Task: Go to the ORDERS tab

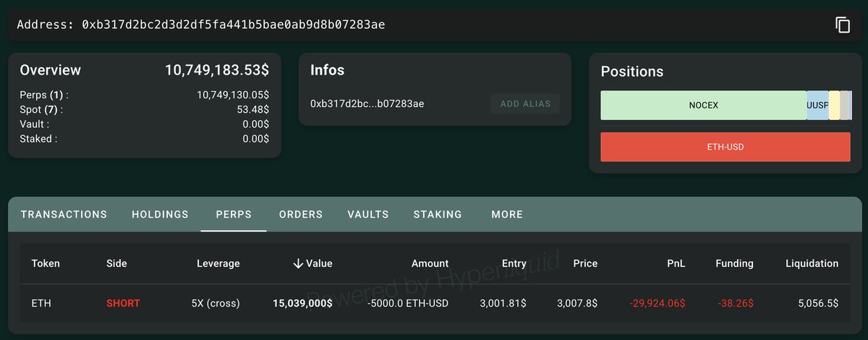Action: 301,214
